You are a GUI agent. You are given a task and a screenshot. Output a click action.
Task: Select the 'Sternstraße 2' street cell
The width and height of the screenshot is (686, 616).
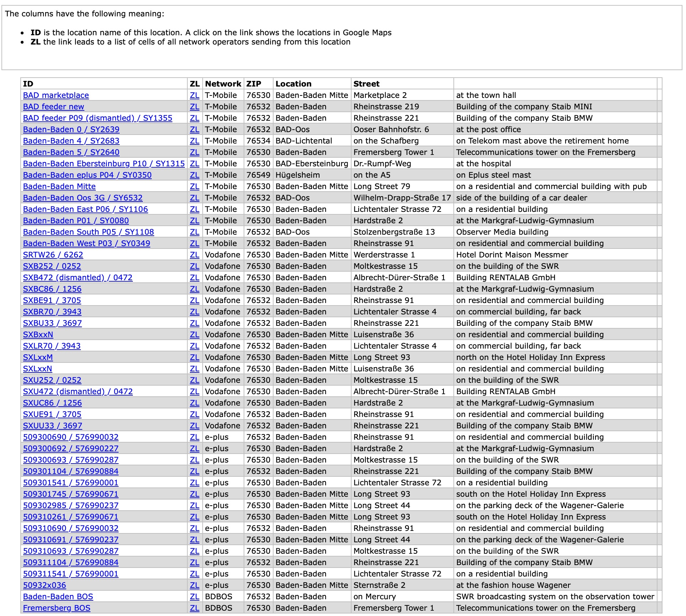(402, 585)
